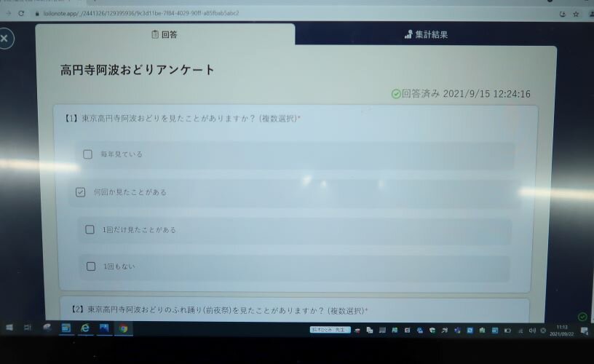Click the green check badge at bottom-right
Viewport: 594px width, 364px height.
point(582,317)
